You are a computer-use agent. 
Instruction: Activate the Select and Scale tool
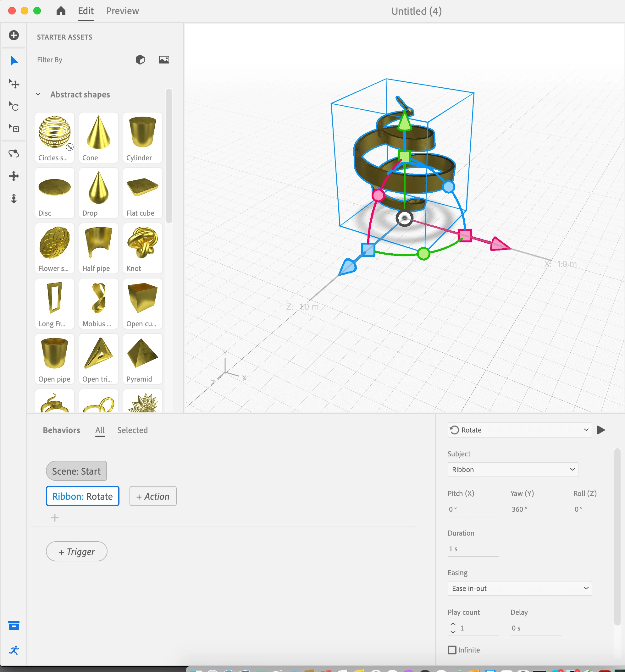click(14, 128)
